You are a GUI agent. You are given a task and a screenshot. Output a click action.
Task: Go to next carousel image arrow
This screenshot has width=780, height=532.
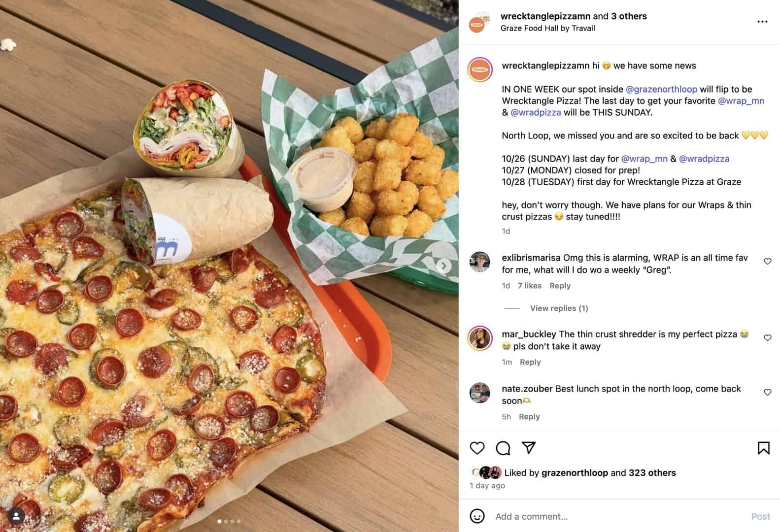[443, 266]
